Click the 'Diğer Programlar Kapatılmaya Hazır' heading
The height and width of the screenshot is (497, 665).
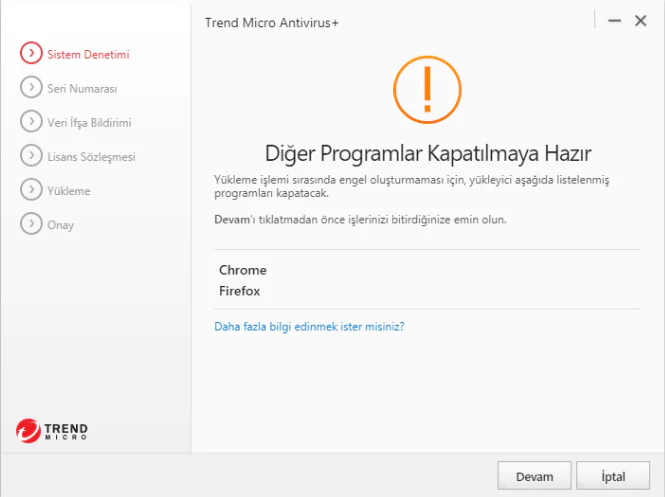(428, 154)
